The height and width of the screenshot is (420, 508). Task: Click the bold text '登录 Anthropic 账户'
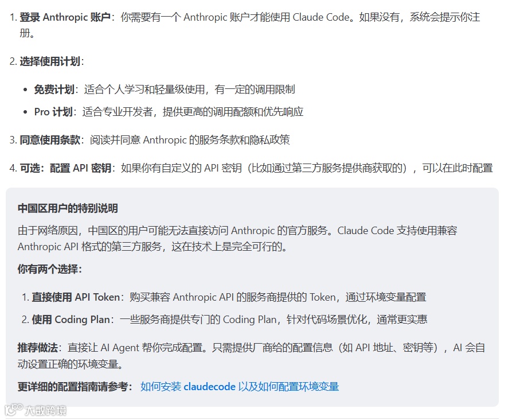(x=65, y=17)
